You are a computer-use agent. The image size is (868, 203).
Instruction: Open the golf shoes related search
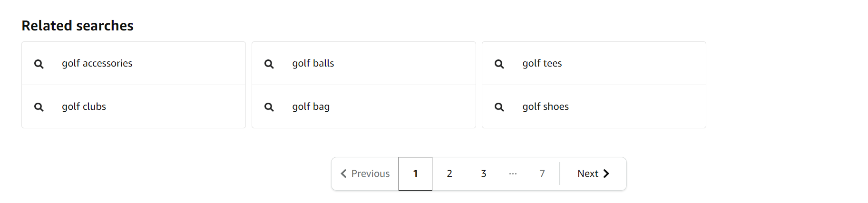[x=594, y=106]
